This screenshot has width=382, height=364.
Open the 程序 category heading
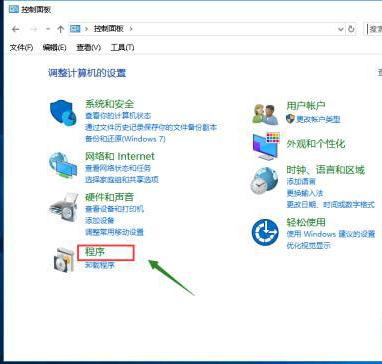click(95, 252)
